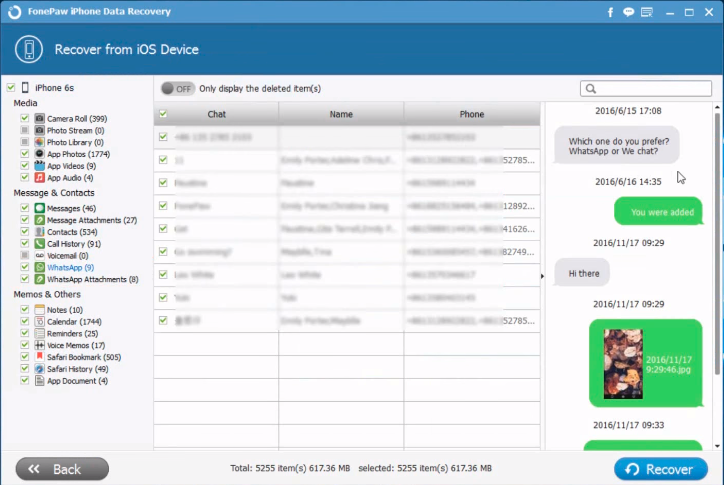Uncheck the WhatsApp (9) checkbox
The width and height of the screenshot is (724, 485).
tap(25, 267)
